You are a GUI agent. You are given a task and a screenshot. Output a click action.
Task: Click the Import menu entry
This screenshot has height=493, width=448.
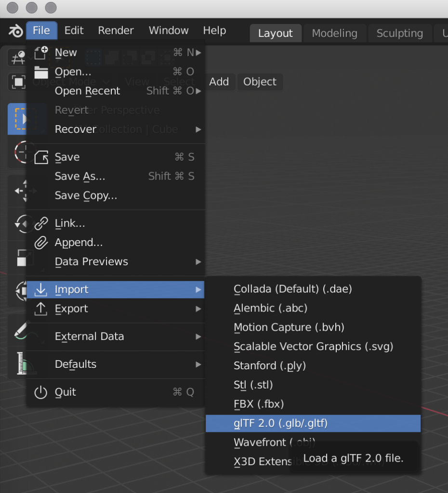pyautogui.click(x=116, y=289)
